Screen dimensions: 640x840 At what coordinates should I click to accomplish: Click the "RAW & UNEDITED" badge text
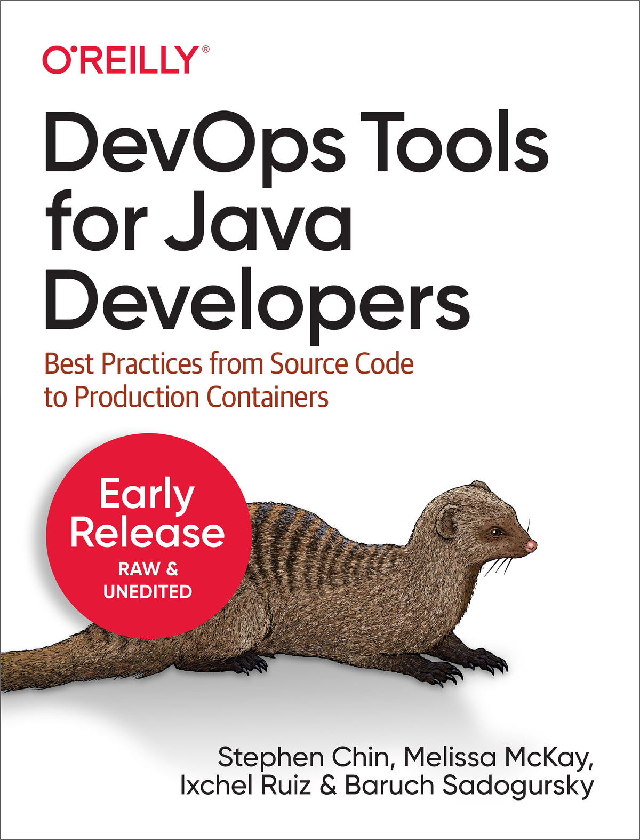[148, 581]
